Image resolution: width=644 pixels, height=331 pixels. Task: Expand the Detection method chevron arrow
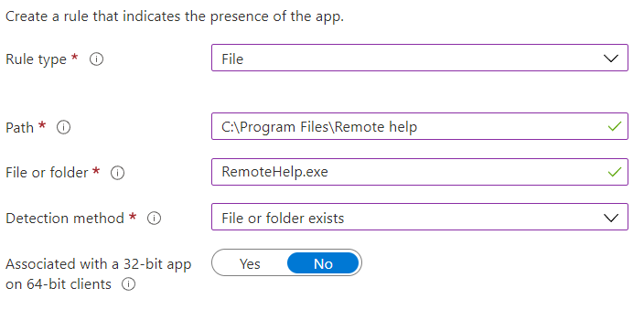[611, 218]
